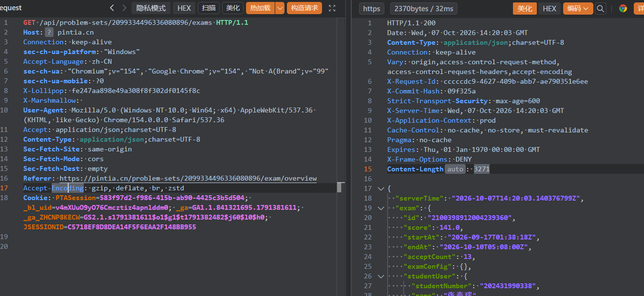Toggle 美化 beautify on the response
The height and width of the screenshot is (296, 644).
[525, 8]
